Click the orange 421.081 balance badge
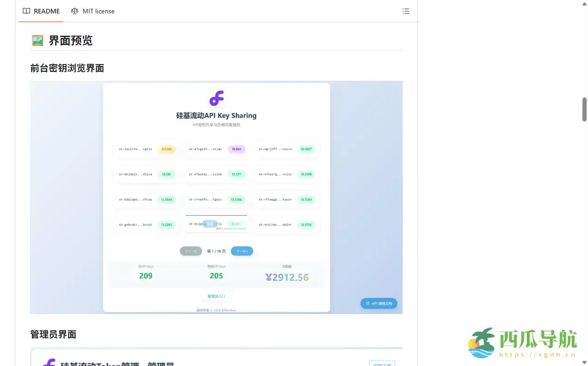This screenshot has height=366, width=588. pos(167,149)
